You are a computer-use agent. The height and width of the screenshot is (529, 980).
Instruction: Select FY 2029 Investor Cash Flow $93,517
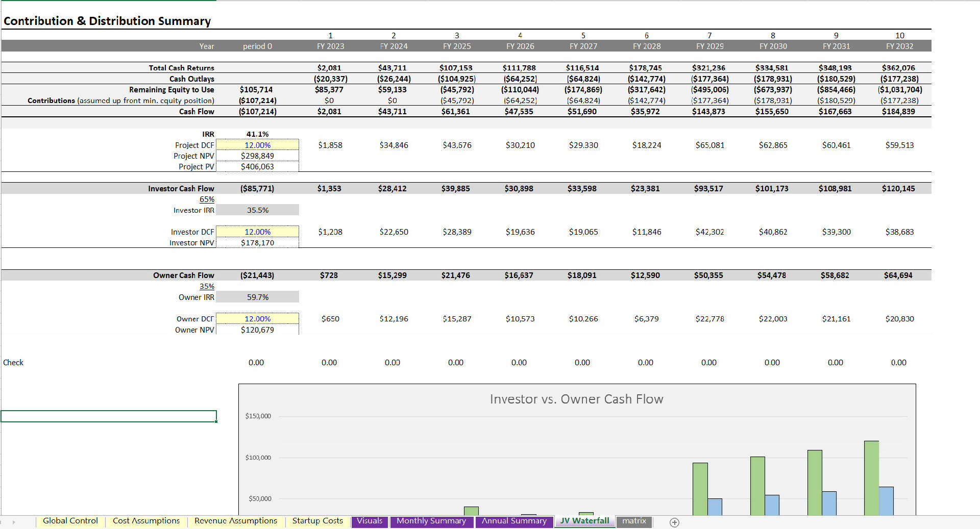click(x=708, y=188)
